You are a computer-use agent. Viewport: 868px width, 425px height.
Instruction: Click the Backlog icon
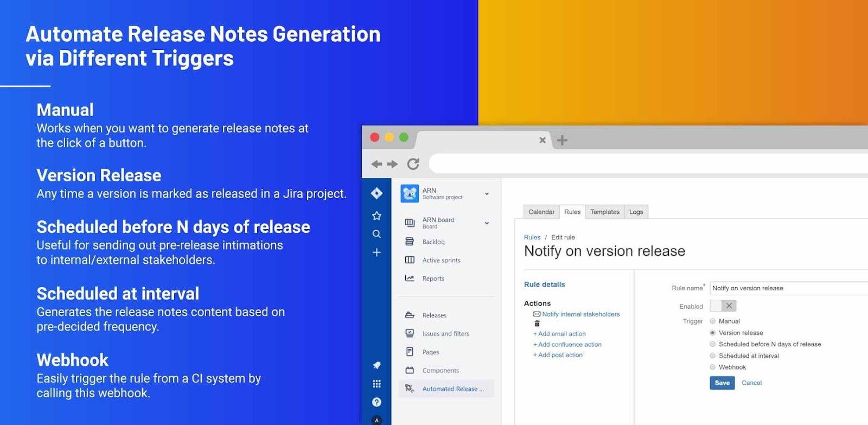(410, 242)
